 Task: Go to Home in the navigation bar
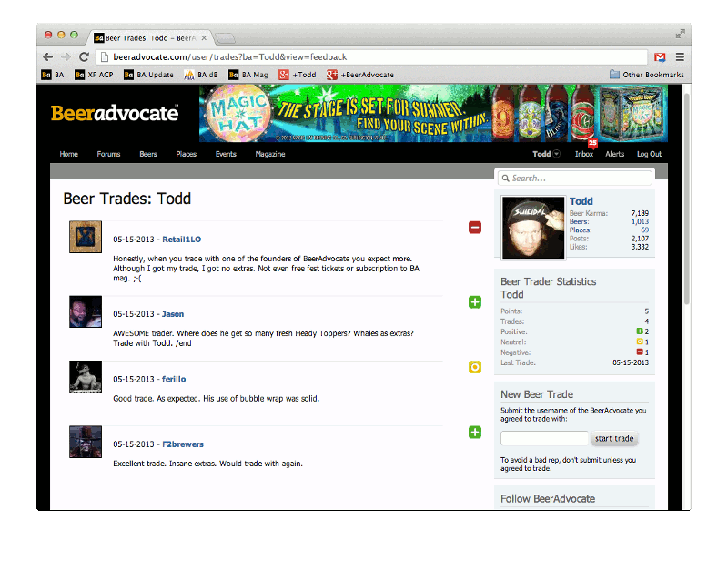pos(69,154)
